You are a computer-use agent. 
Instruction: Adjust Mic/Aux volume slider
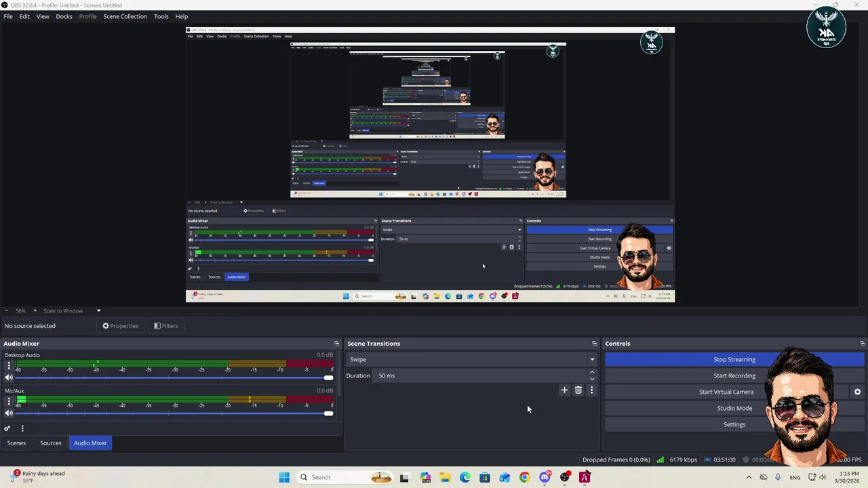point(174,413)
